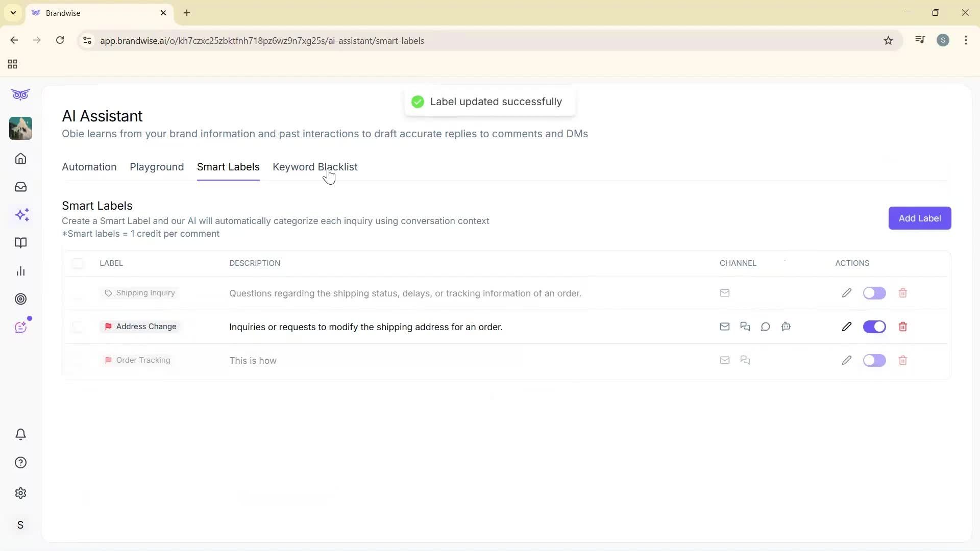Check the Shipping Inquiry row checkbox

pyautogui.click(x=78, y=293)
